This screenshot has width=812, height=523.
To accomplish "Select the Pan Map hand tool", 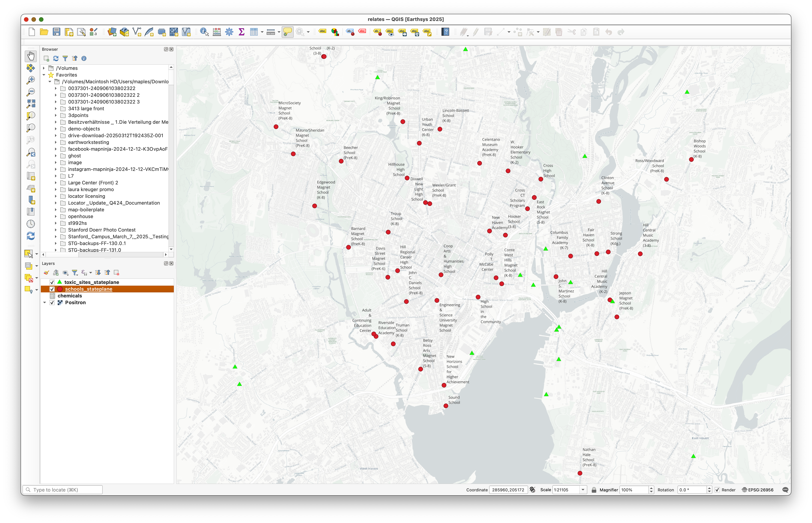I will (31, 56).
